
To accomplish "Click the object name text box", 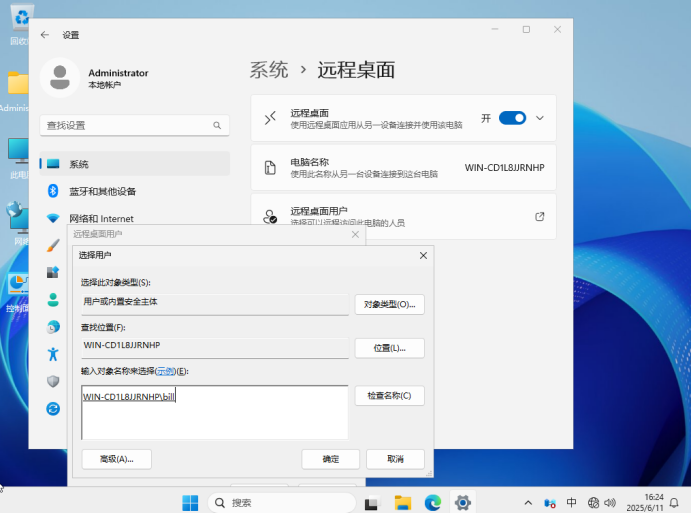I will [214, 412].
